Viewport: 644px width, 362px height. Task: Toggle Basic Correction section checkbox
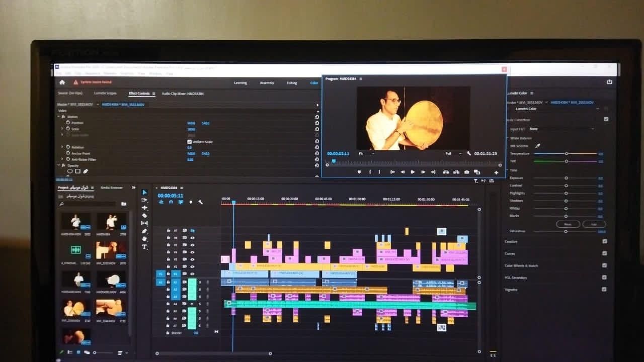tap(606, 119)
